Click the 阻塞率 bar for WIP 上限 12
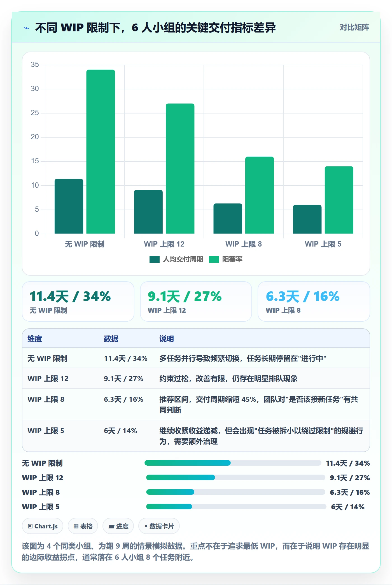The width and height of the screenshot is (392, 585). click(x=180, y=169)
